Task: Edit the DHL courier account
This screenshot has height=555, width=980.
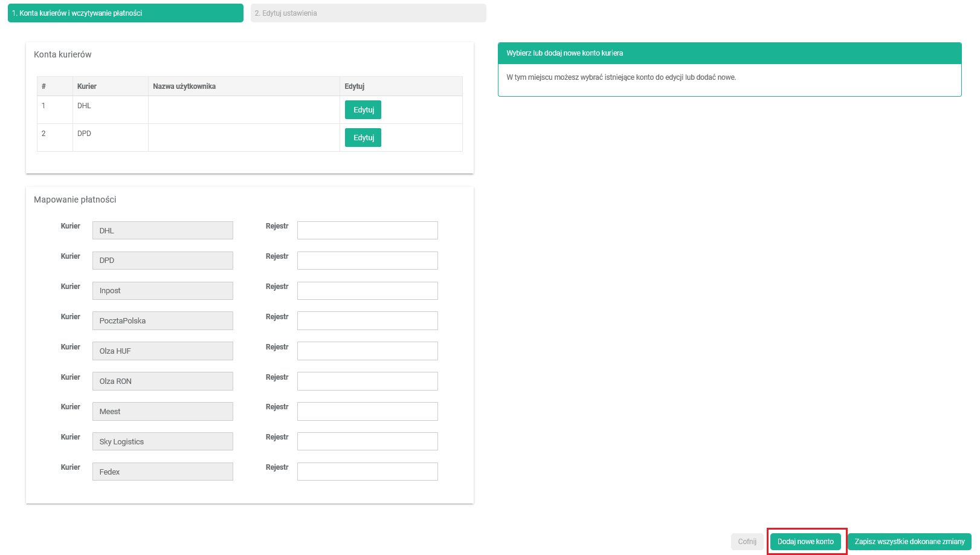Action: point(363,110)
